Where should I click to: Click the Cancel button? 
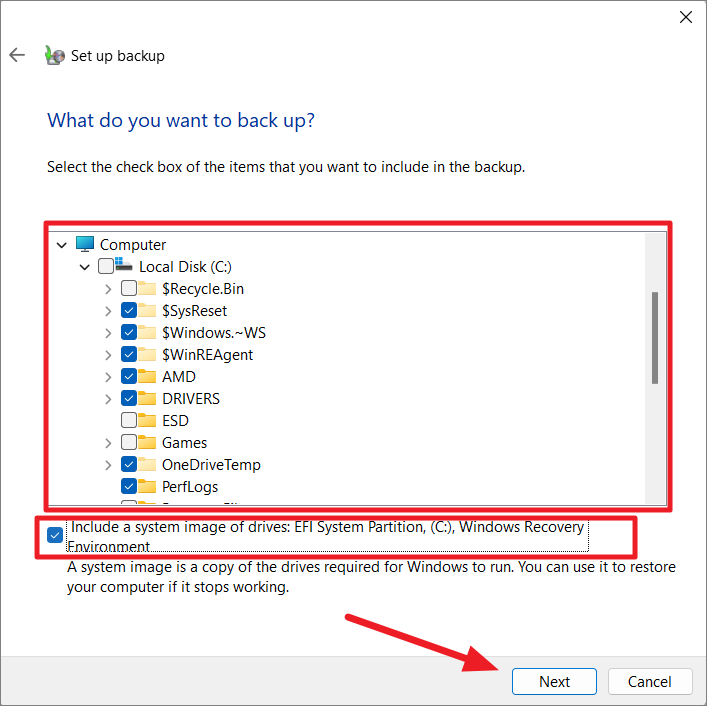[x=650, y=681]
